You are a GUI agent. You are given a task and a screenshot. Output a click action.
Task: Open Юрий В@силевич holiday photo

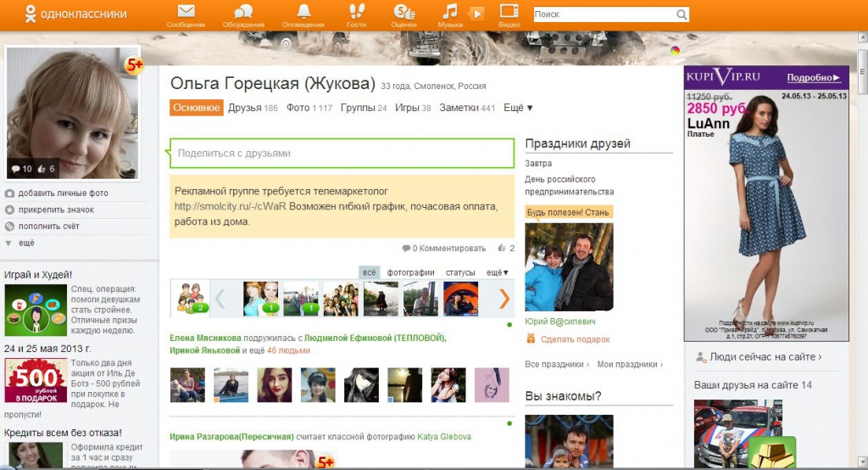(x=569, y=267)
